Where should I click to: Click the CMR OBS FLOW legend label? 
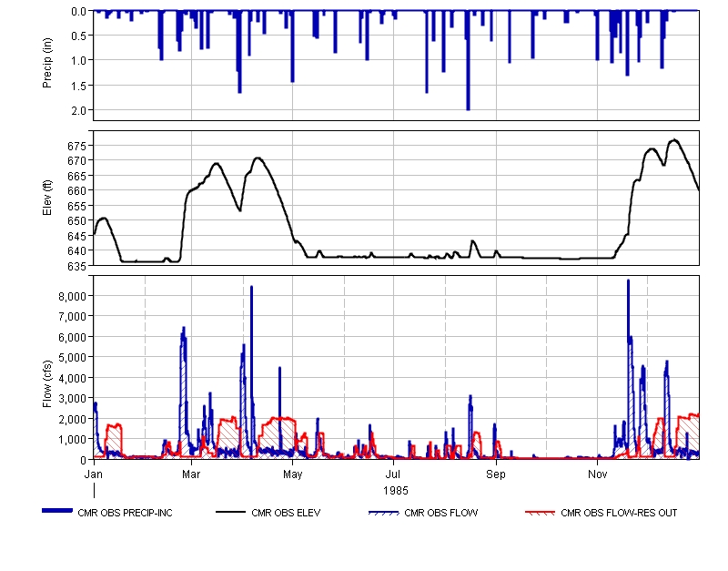441,513
